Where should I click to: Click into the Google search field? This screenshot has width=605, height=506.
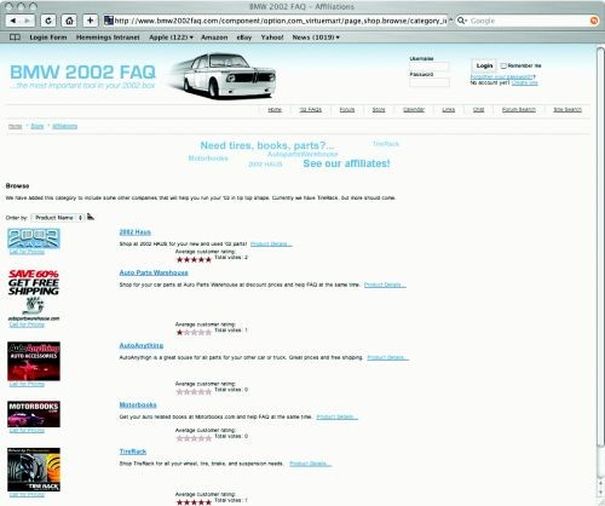[x=529, y=21]
